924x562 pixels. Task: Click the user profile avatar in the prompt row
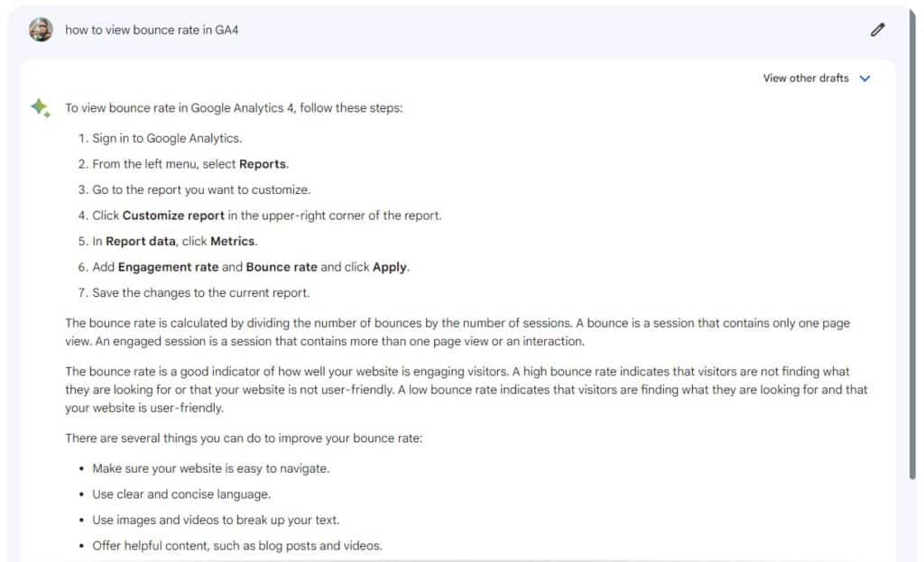40,30
